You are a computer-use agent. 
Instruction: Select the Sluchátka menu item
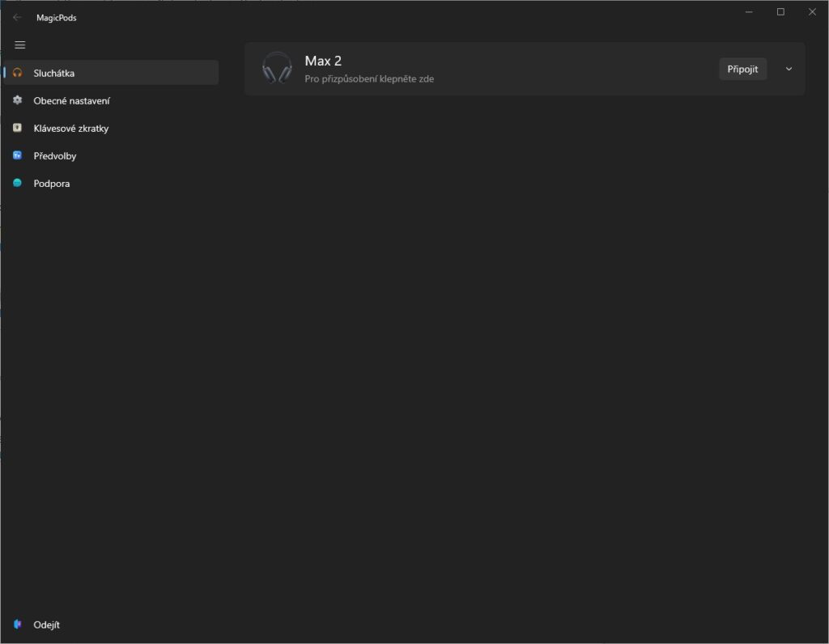click(111, 72)
